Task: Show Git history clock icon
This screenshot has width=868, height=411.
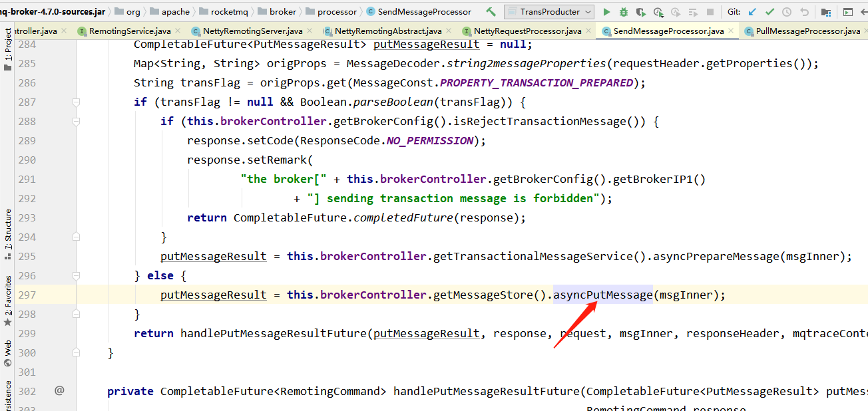Action: [x=787, y=12]
